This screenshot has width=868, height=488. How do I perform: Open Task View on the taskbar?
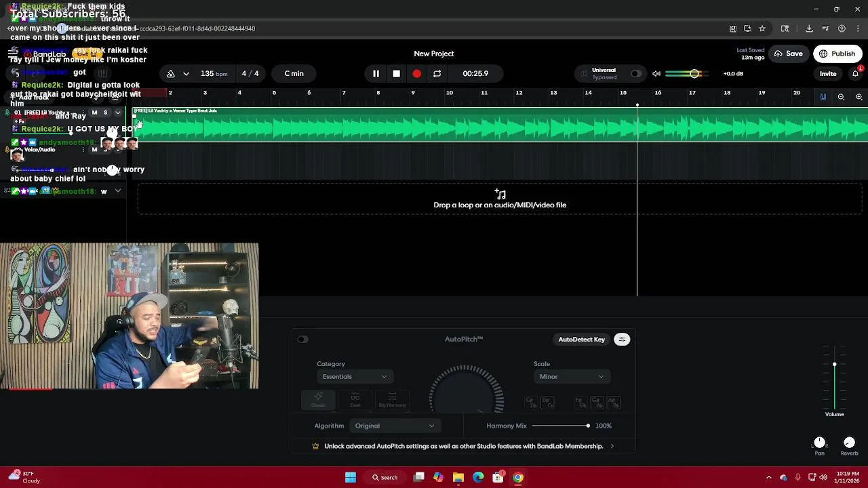(x=419, y=477)
